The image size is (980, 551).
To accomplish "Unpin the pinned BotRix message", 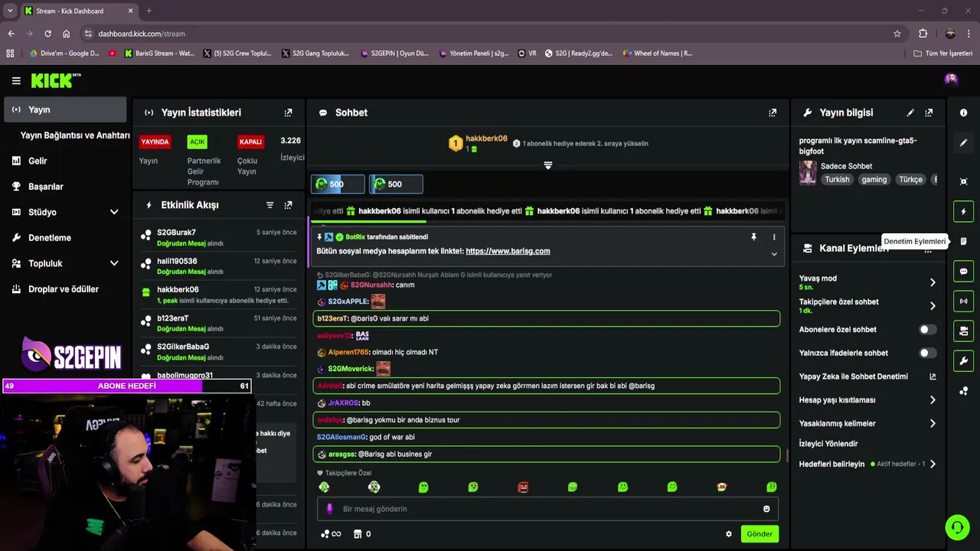I will pyautogui.click(x=753, y=237).
